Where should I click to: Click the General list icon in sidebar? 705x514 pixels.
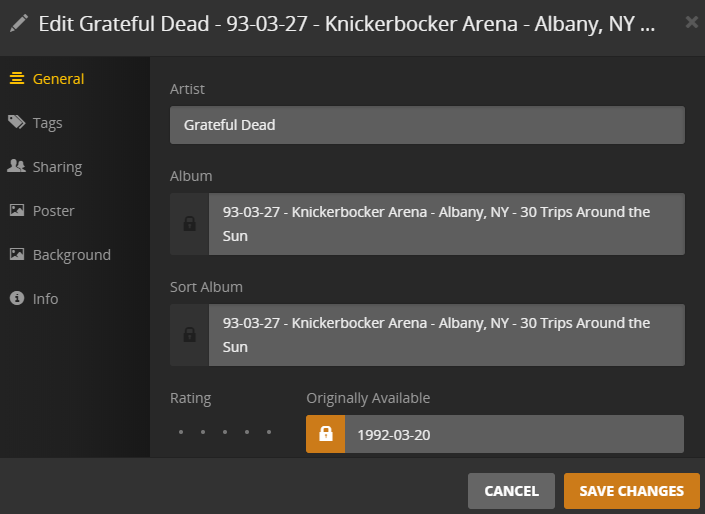click(16, 79)
